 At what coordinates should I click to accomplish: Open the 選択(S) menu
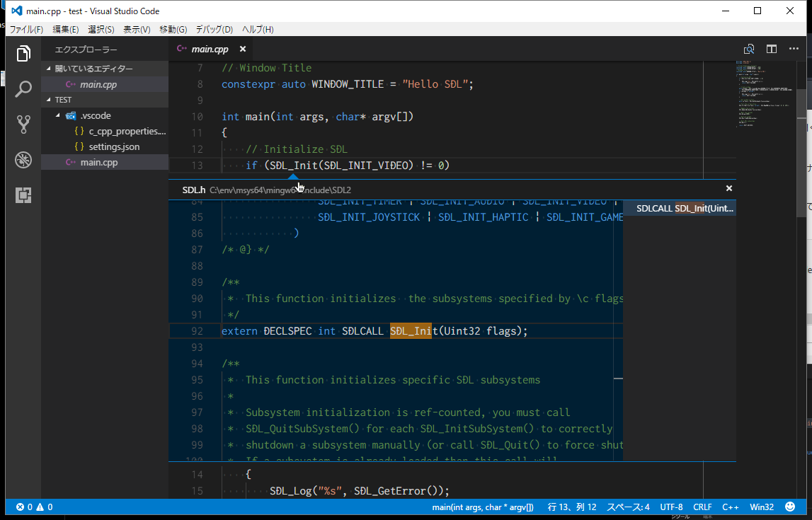(x=101, y=30)
